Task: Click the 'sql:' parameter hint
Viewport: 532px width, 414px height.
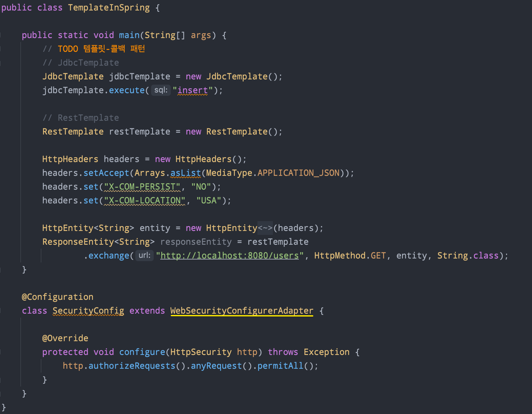Action: point(161,90)
